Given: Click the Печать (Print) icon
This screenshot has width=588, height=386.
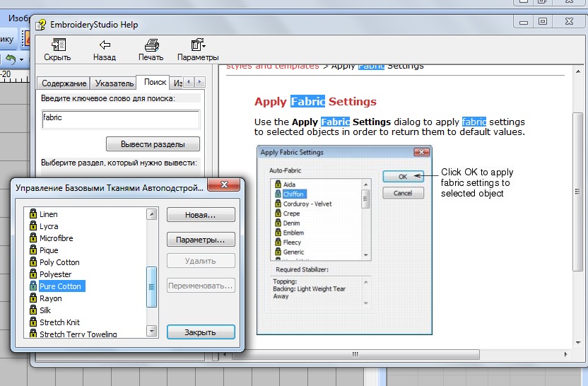Looking at the screenshot, I should [x=151, y=45].
